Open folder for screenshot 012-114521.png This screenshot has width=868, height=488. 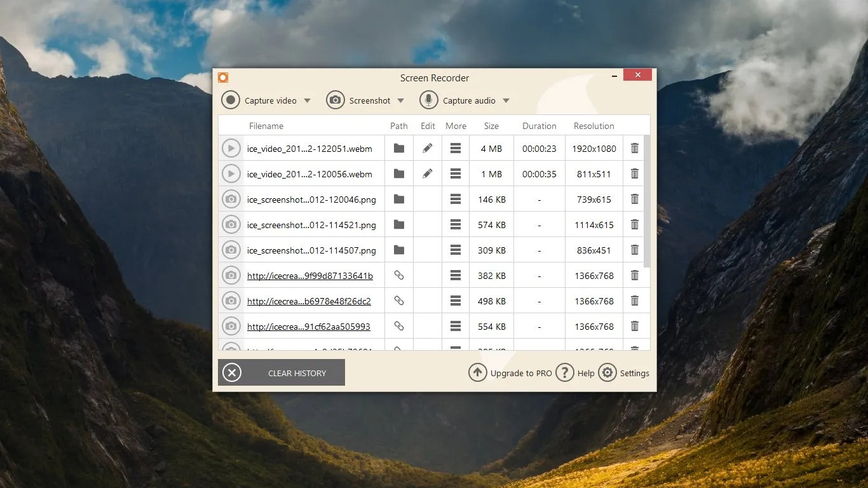tap(399, 224)
